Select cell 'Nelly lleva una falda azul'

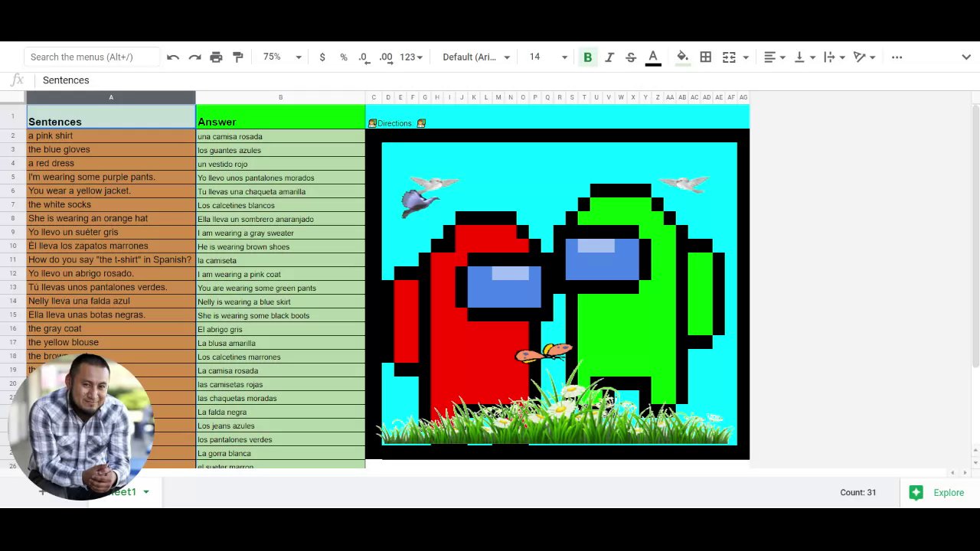click(111, 302)
